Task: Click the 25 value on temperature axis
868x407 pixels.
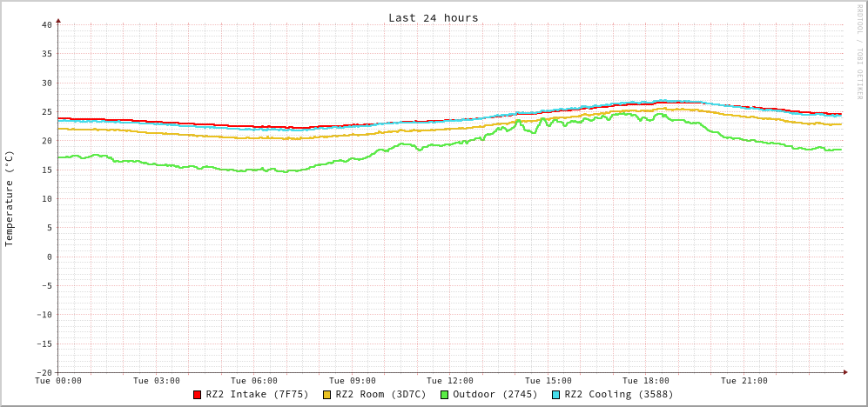Action: (46, 111)
